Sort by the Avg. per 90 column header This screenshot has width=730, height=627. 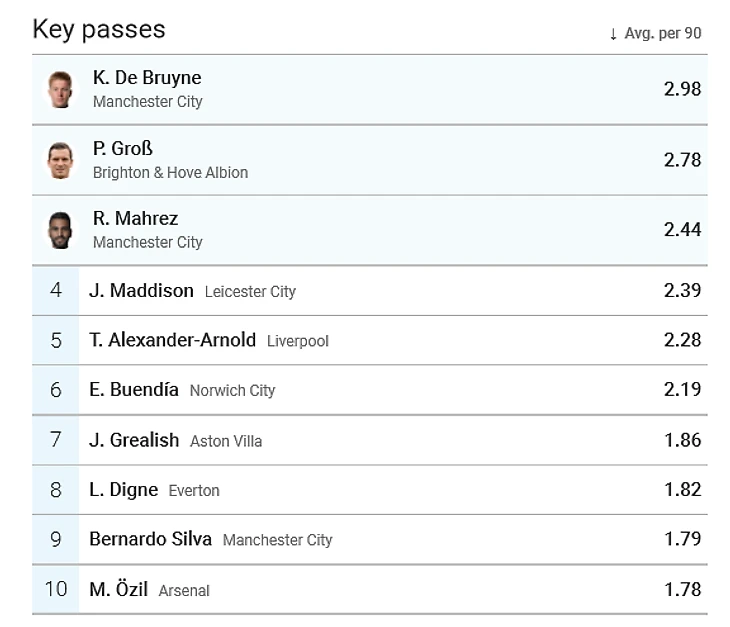coord(662,34)
